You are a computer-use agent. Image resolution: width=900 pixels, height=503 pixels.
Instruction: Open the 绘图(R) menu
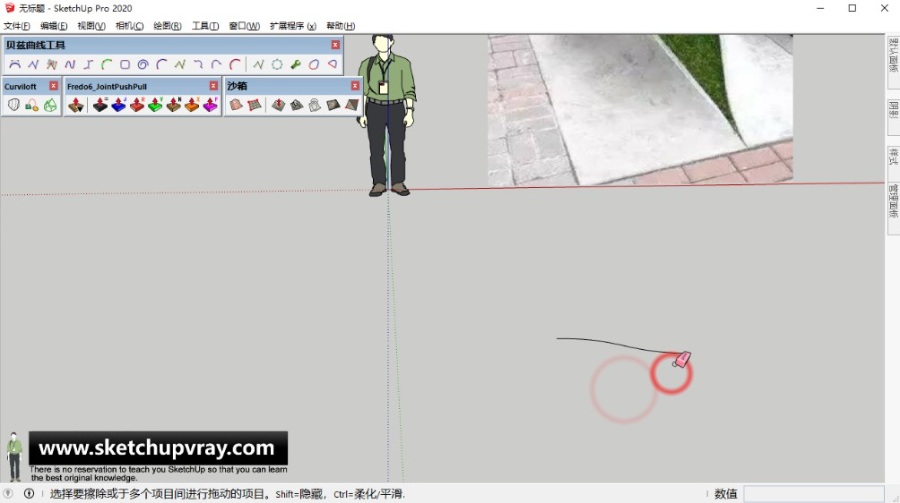(167, 26)
